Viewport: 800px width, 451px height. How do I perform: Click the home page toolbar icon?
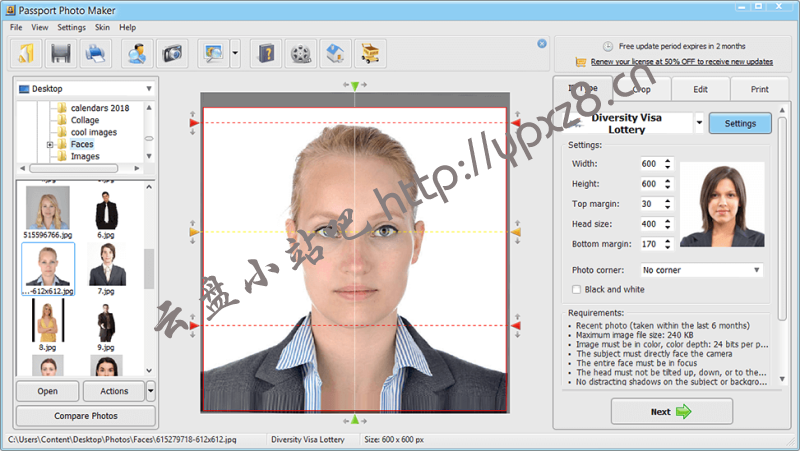click(335, 54)
